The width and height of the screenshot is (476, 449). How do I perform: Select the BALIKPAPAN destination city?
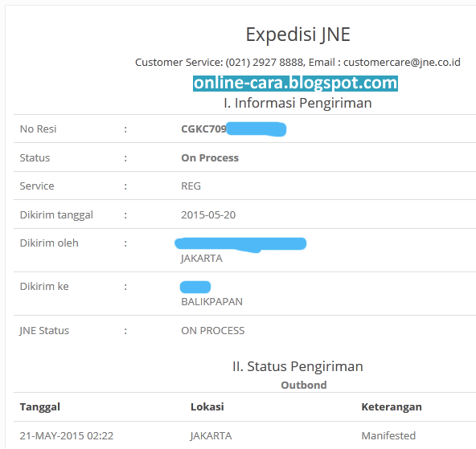pyautogui.click(x=212, y=302)
